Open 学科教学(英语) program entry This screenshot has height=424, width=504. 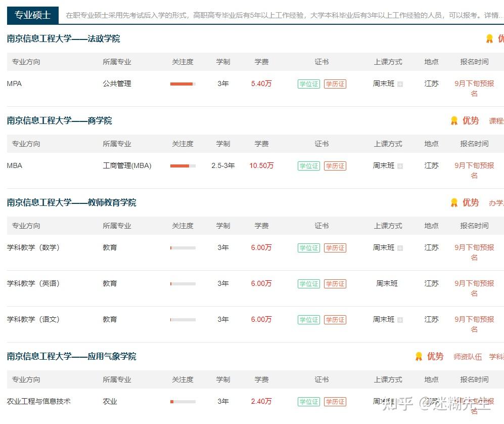pos(33,284)
